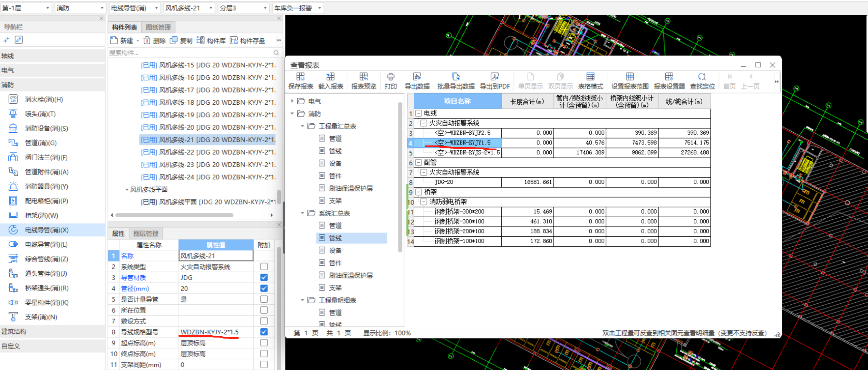Switch to 图纸管理 tab
This screenshot has width=868, height=370.
click(158, 27)
